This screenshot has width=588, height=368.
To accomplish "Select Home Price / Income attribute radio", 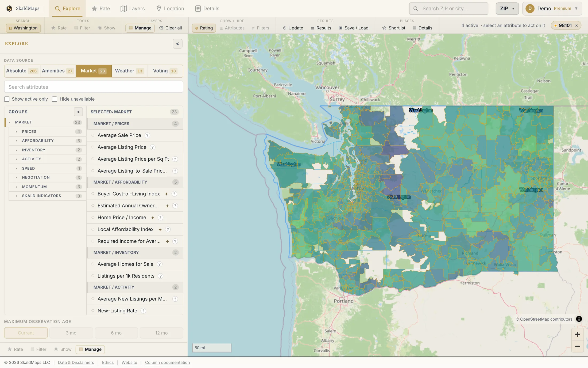I will [x=93, y=218].
